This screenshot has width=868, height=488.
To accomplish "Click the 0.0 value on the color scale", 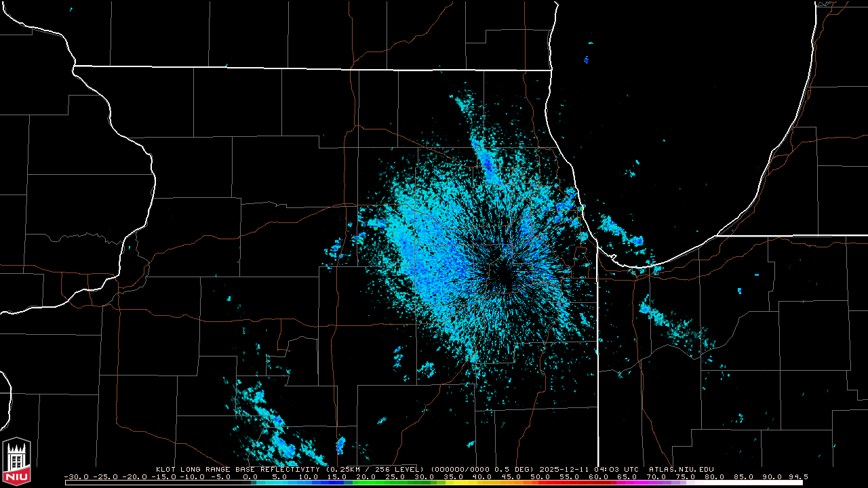I will (x=250, y=476).
